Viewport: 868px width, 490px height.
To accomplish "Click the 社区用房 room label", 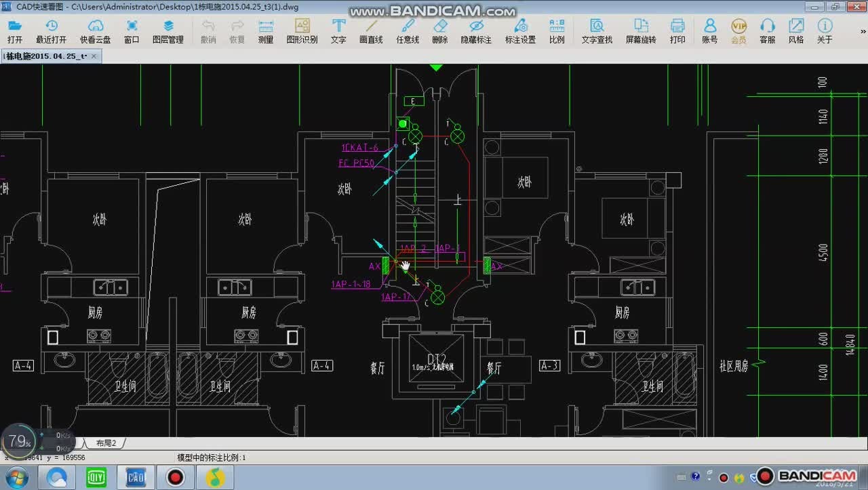I will [734, 367].
